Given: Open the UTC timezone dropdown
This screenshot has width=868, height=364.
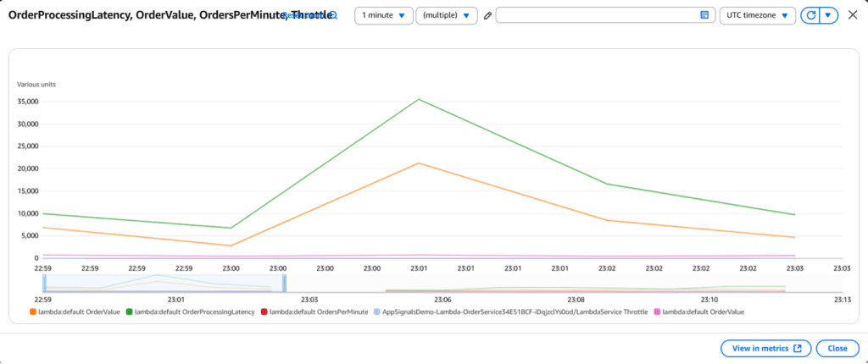Looking at the screenshot, I should tap(758, 15).
